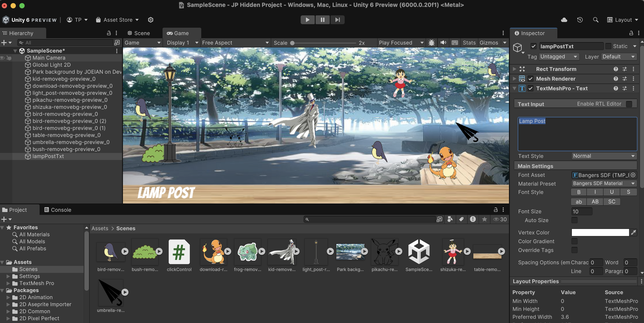Enable the Static checkbox
This screenshot has height=323, width=644.
tap(608, 46)
